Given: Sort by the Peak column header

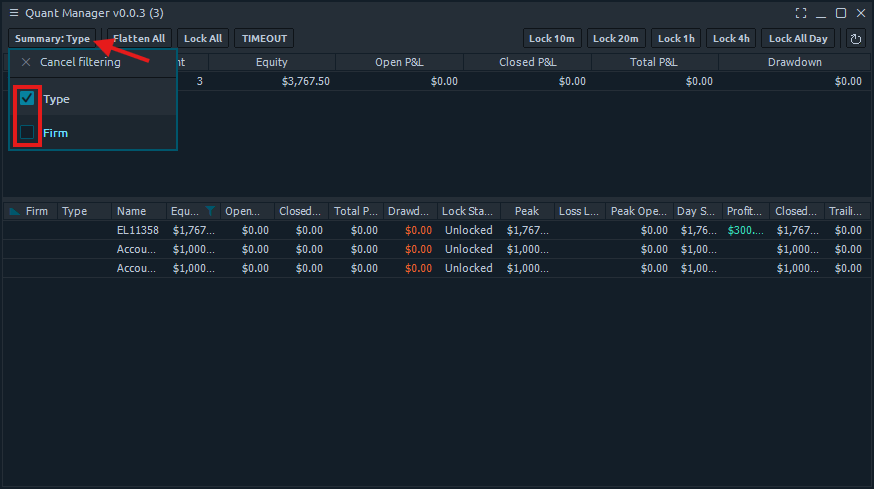Looking at the screenshot, I should [x=526, y=211].
